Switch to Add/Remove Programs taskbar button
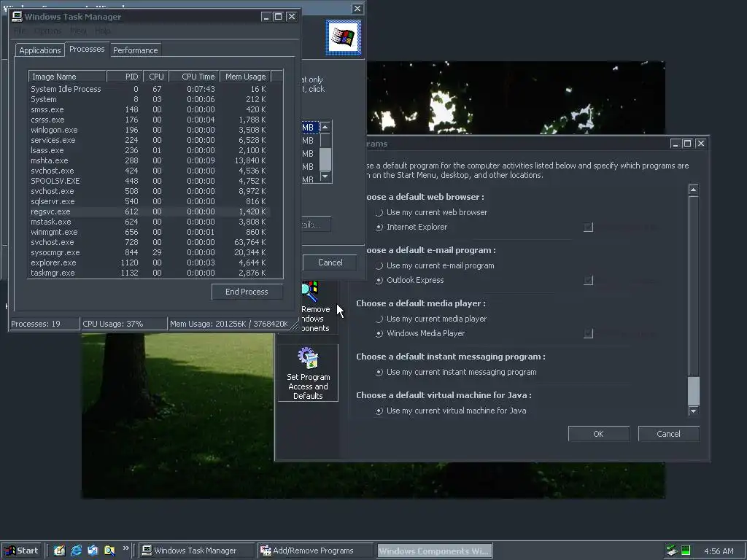Viewport: 747px width, 560px height. click(x=314, y=551)
